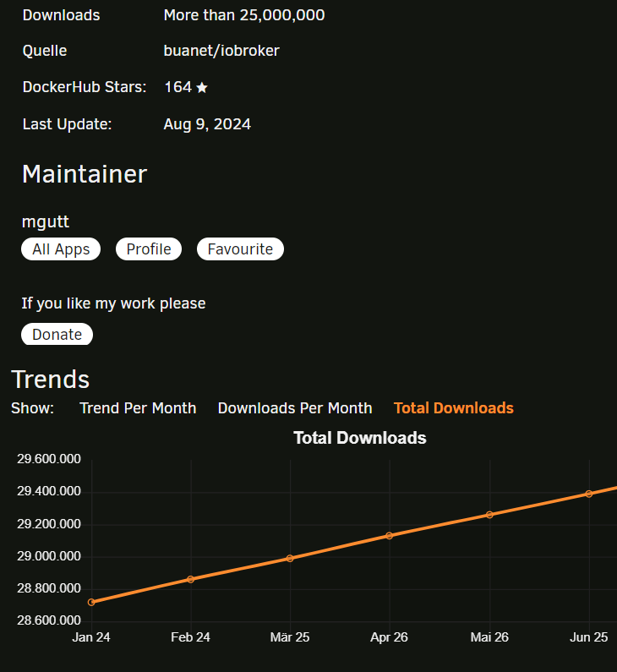Select the Jun 25 data point marker
This screenshot has width=617, height=672.
click(x=589, y=494)
